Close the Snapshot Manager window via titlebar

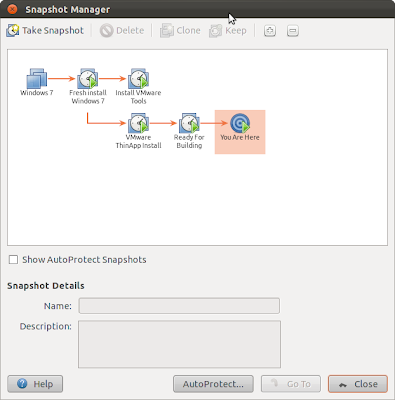click(12, 9)
